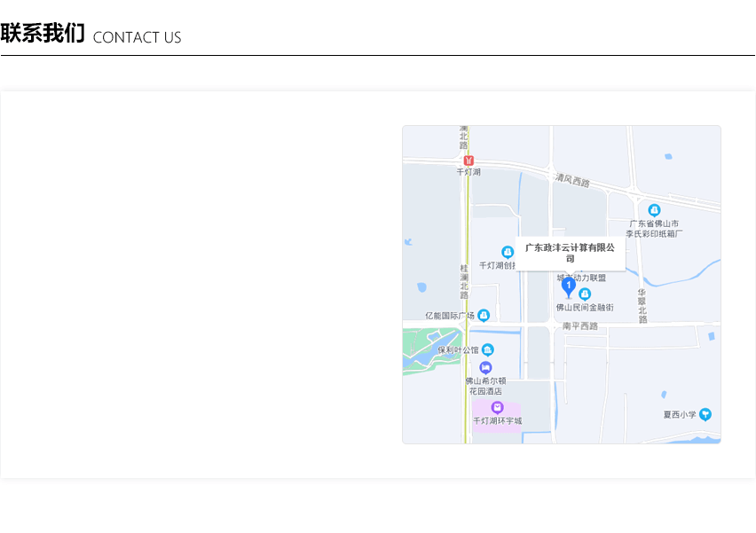The height and width of the screenshot is (533, 756).
Task: Click the 千灯湖 metro station icon
Action: (x=469, y=161)
